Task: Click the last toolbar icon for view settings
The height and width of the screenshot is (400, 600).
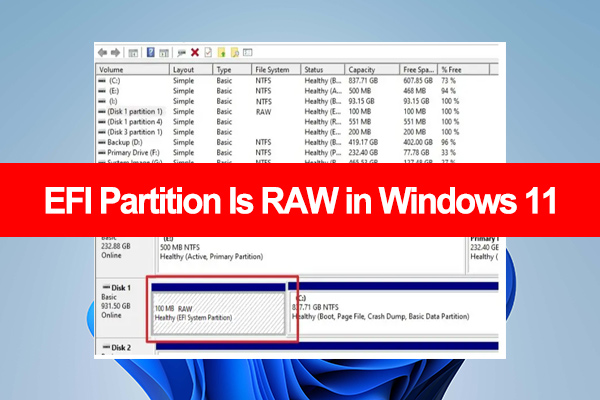Action: [248, 52]
